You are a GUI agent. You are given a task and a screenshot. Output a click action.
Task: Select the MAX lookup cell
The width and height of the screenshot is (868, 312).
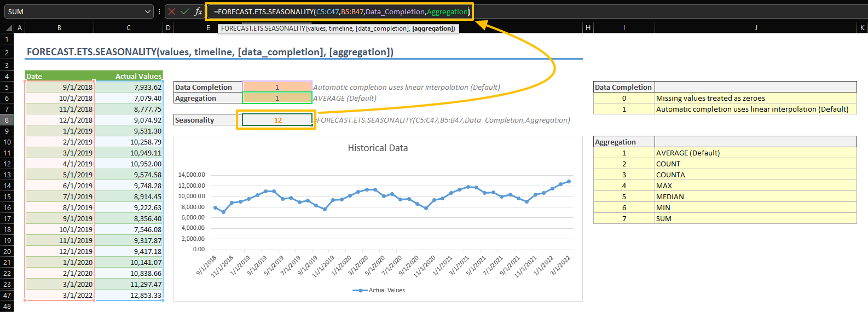[x=756, y=186]
